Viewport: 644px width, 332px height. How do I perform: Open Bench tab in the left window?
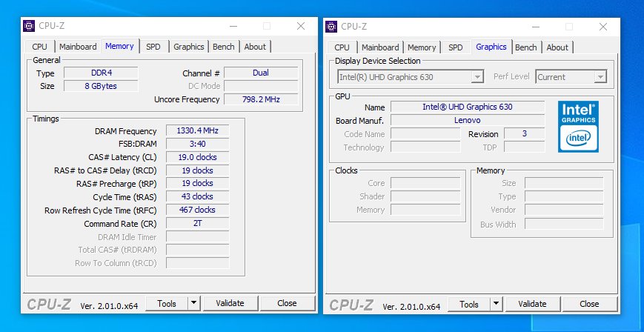click(x=224, y=47)
